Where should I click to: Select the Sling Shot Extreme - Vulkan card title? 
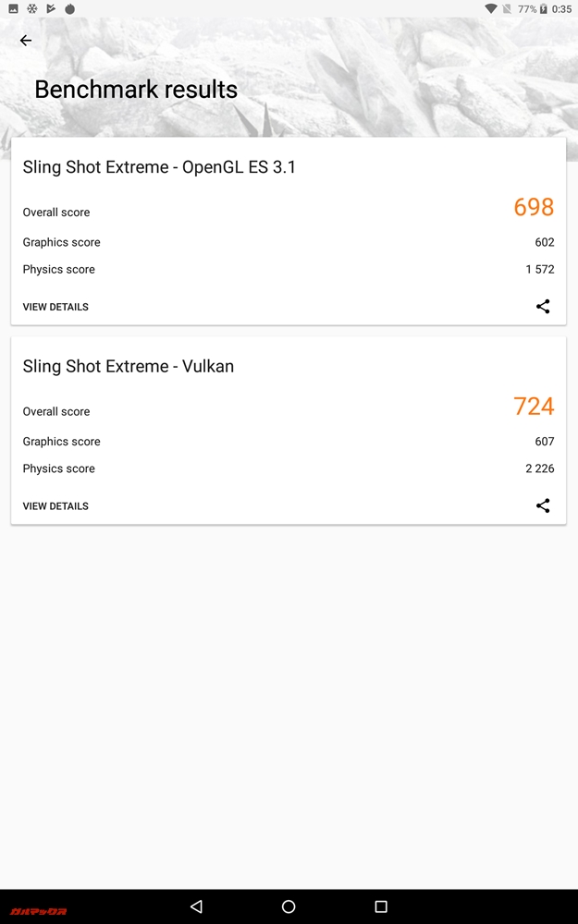coord(129,366)
